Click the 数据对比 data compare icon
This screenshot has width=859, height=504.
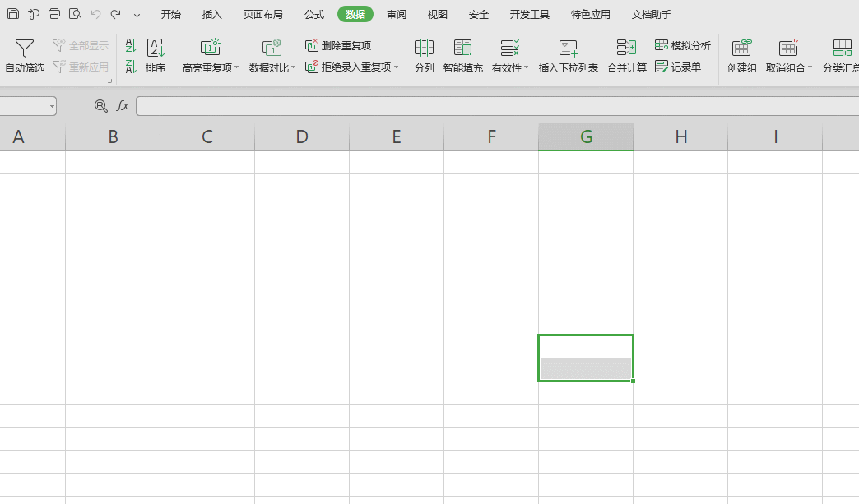coord(272,48)
